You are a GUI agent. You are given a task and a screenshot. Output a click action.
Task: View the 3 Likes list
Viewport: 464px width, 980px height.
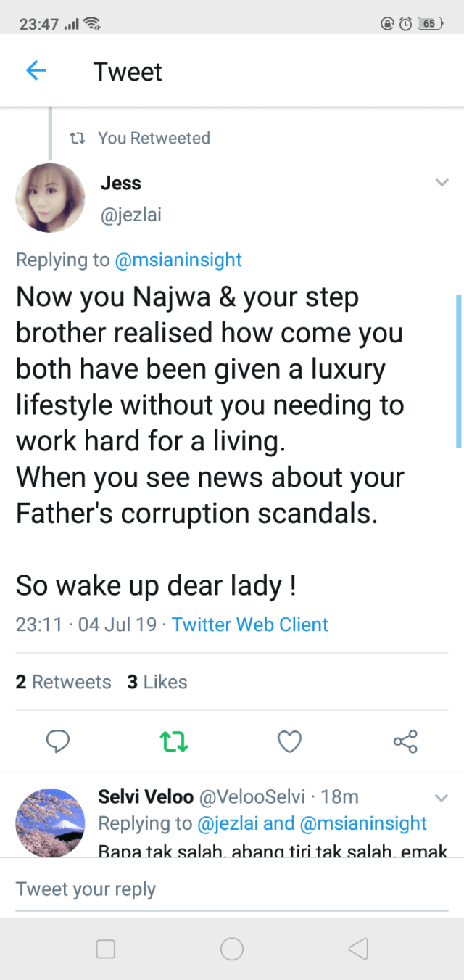tap(157, 682)
